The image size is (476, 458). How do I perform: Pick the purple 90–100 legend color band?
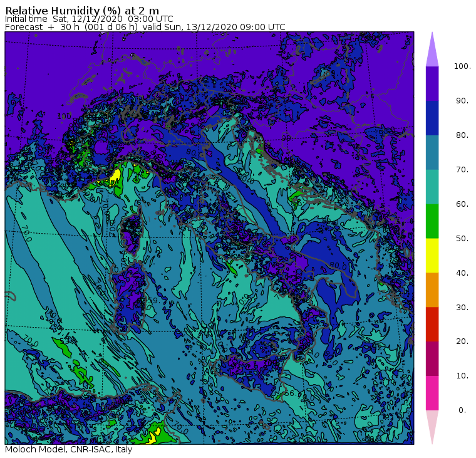click(x=432, y=83)
